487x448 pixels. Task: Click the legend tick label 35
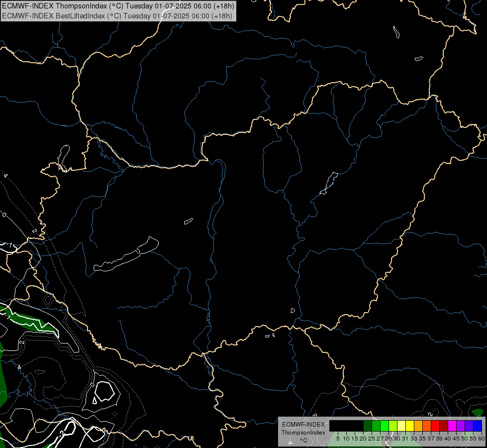(422, 439)
